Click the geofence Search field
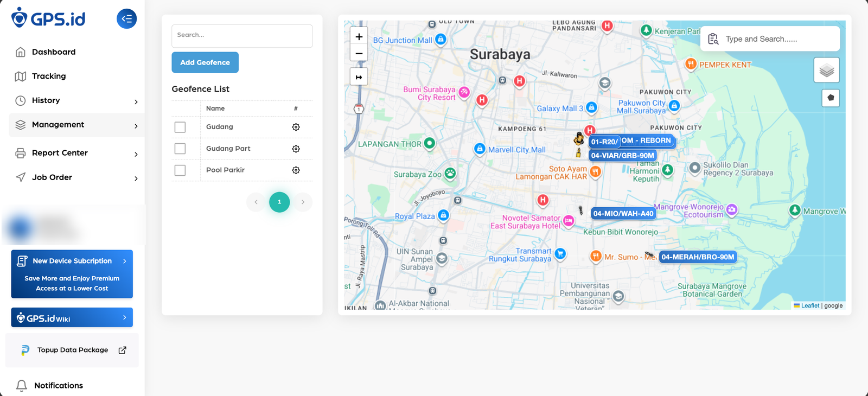 coord(242,36)
